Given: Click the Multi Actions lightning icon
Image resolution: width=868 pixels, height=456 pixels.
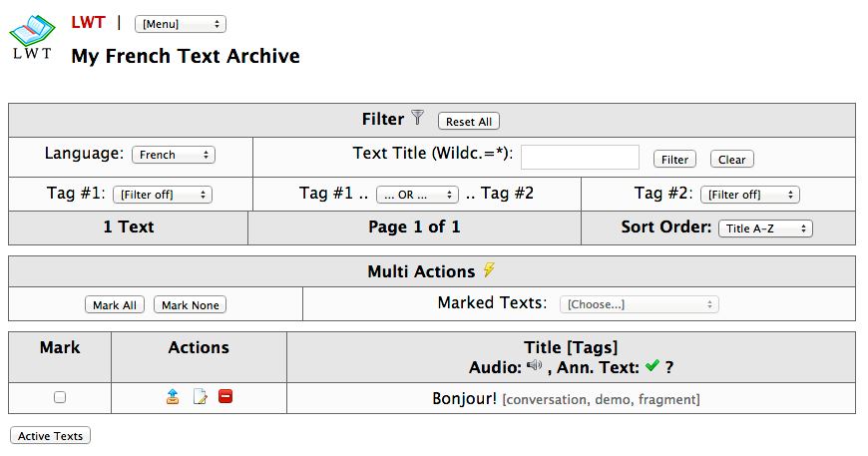Looking at the screenshot, I should 489,270.
